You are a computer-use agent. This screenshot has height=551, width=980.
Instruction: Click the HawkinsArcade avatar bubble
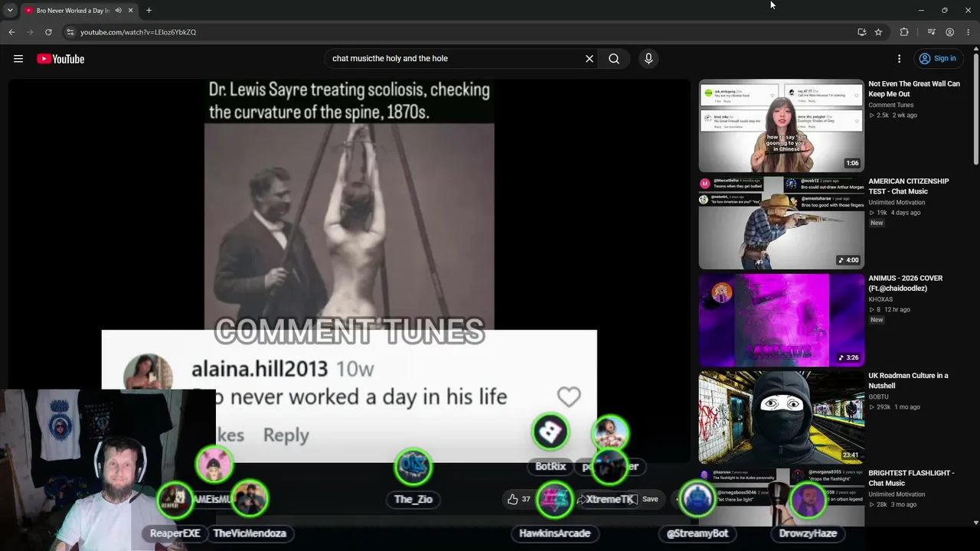coord(554,499)
